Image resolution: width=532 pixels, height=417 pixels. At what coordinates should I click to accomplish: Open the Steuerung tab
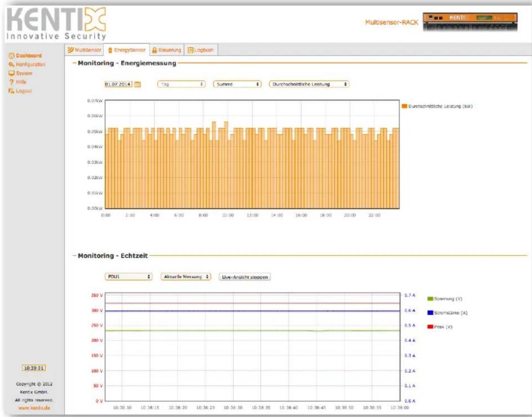(167, 50)
